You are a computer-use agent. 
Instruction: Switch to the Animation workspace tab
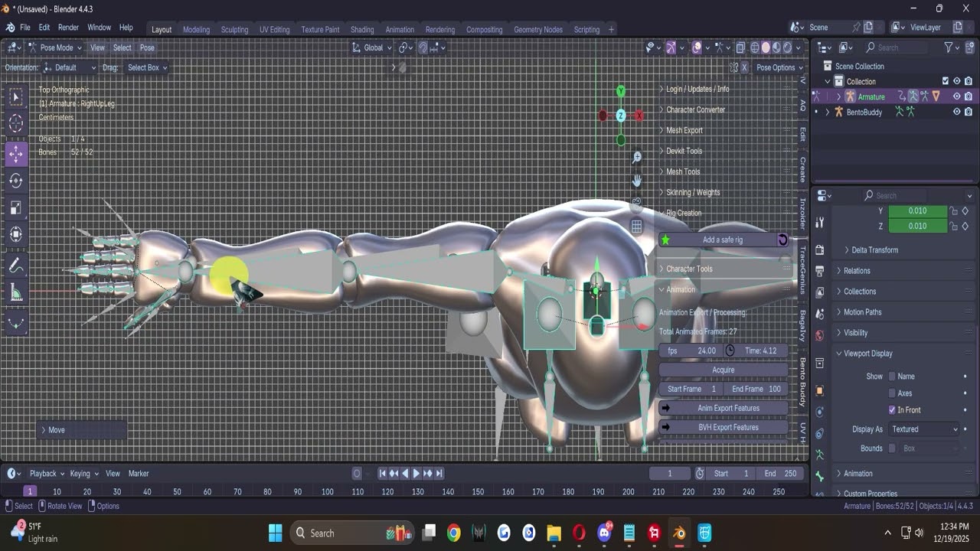click(x=400, y=30)
